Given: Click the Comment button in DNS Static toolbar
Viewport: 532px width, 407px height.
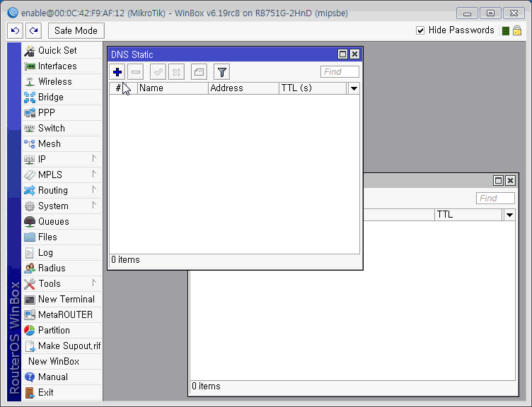Looking at the screenshot, I should pyautogui.click(x=199, y=72).
